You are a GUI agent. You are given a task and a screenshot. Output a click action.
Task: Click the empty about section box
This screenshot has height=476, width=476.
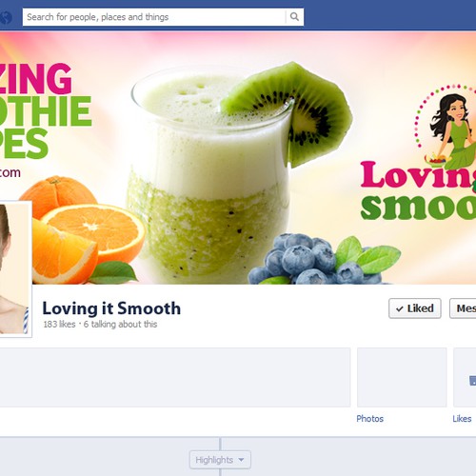click(175, 377)
